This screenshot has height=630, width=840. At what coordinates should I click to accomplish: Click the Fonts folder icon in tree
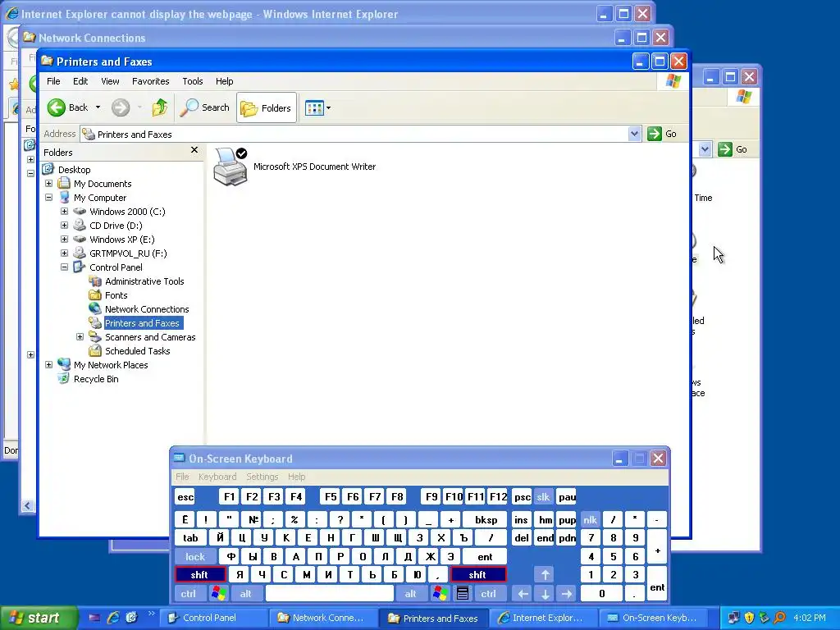tap(95, 295)
